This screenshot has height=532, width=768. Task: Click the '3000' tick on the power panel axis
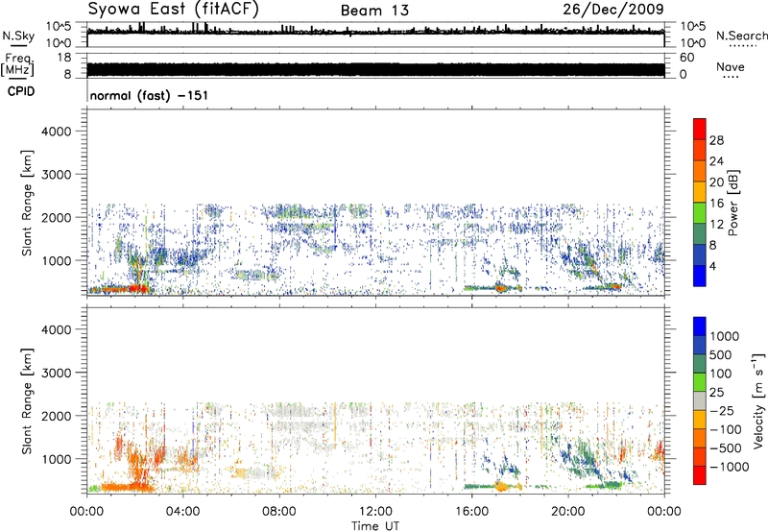coord(57,175)
